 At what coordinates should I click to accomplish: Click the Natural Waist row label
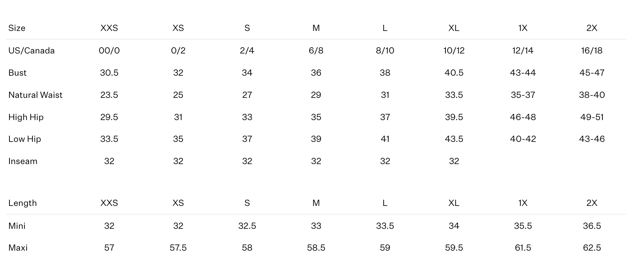pyautogui.click(x=35, y=95)
